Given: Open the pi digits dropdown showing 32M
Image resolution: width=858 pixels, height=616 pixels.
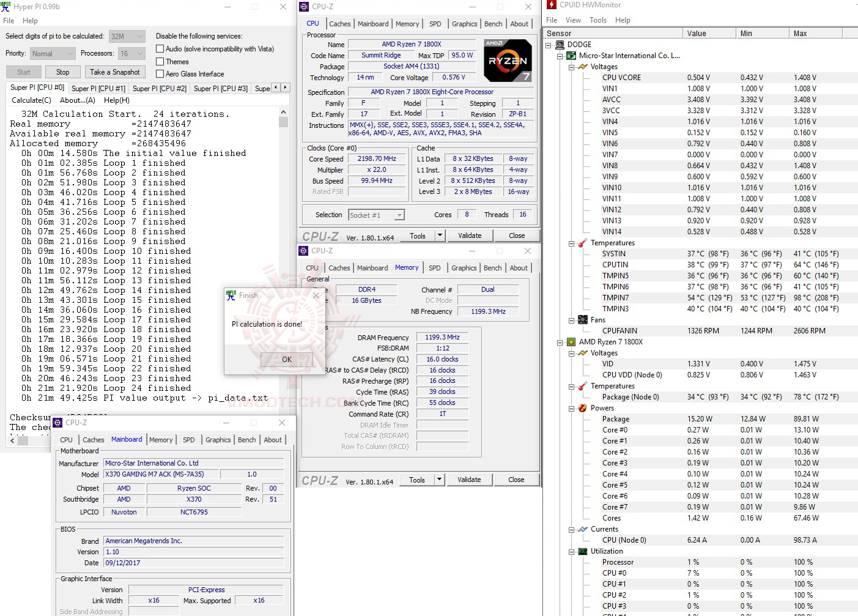Looking at the screenshot, I should pyautogui.click(x=127, y=36).
